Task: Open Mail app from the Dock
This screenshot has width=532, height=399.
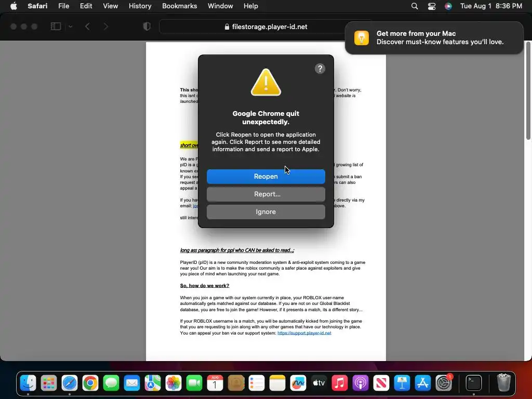Action: [132, 383]
